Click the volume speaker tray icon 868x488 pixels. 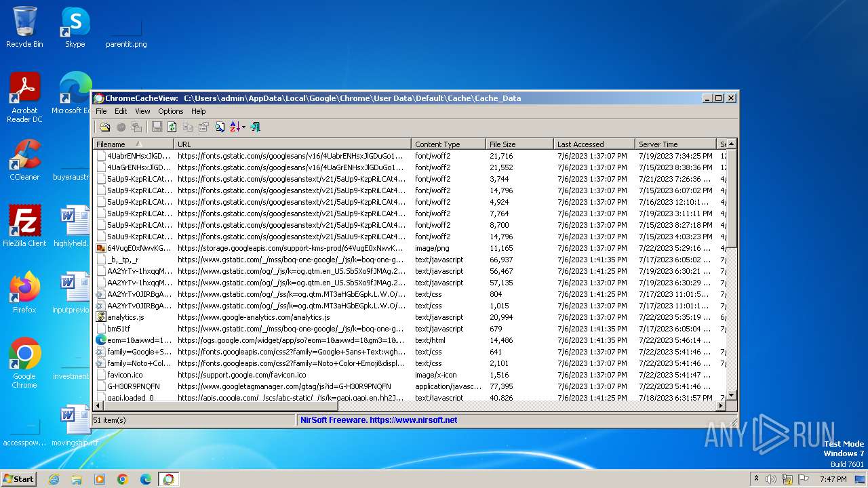click(771, 479)
